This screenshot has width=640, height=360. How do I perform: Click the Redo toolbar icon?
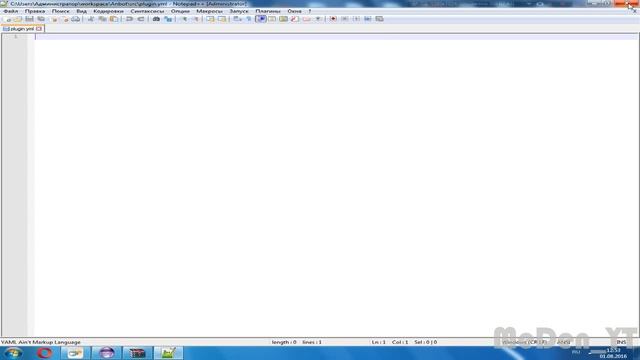click(x=141, y=19)
